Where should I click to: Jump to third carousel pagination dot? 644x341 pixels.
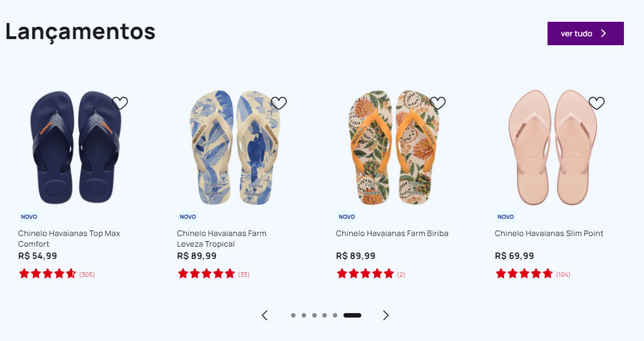coord(314,315)
